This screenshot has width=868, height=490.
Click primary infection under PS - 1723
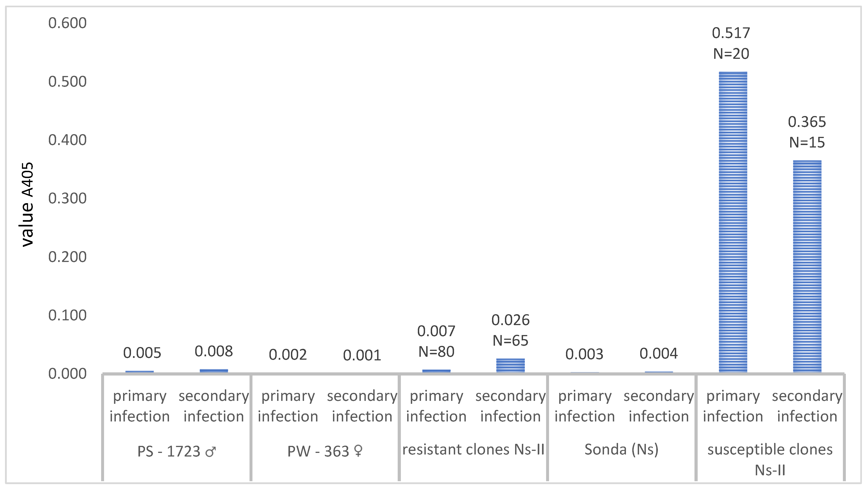(140, 406)
